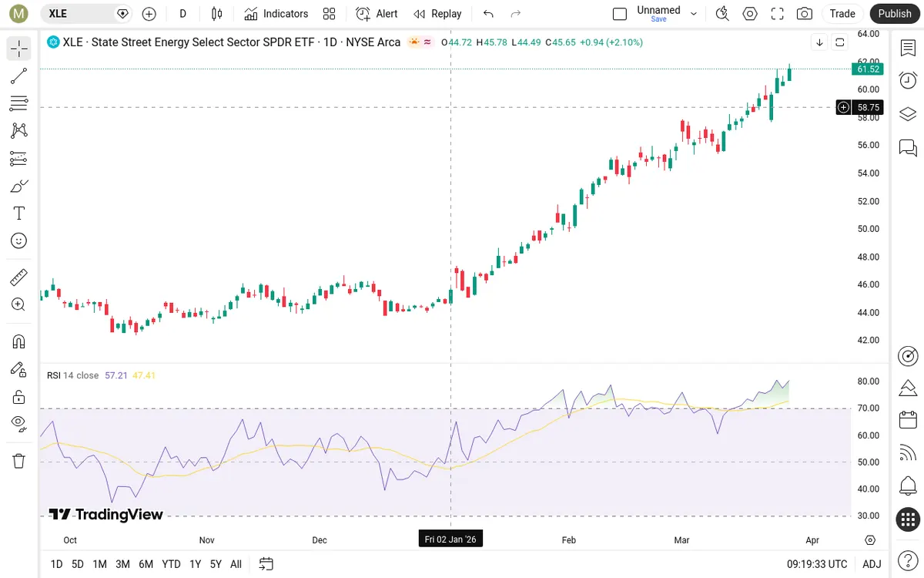Viewport: 924px width, 578px height.
Task: Select the 6M time range
Action: tap(146, 564)
